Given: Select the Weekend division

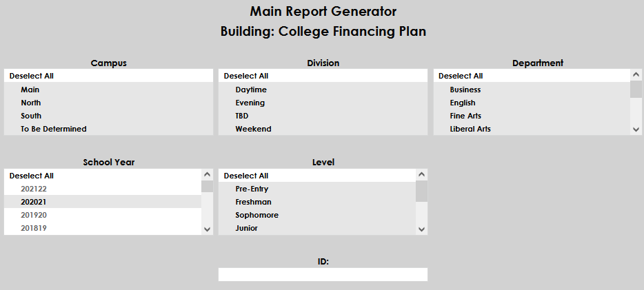Looking at the screenshot, I should (253, 129).
